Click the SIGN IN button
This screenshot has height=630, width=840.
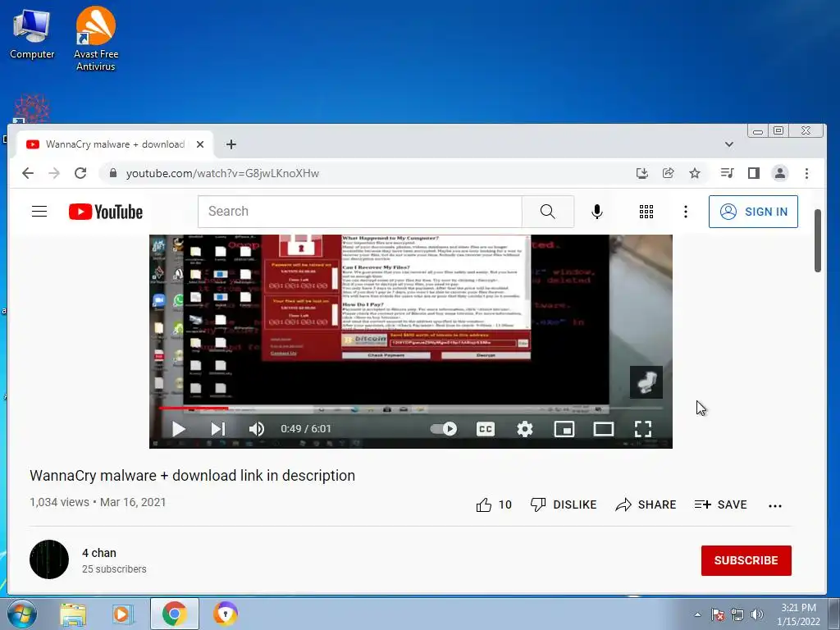pyautogui.click(x=753, y=212)
